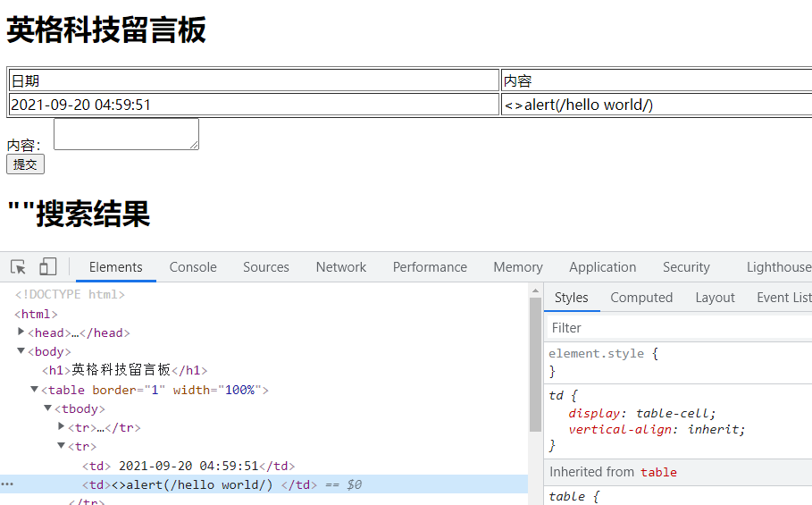Switch to the Layout sidebar tab
Viewport: 812px width, 505px height.
point(715,298)
